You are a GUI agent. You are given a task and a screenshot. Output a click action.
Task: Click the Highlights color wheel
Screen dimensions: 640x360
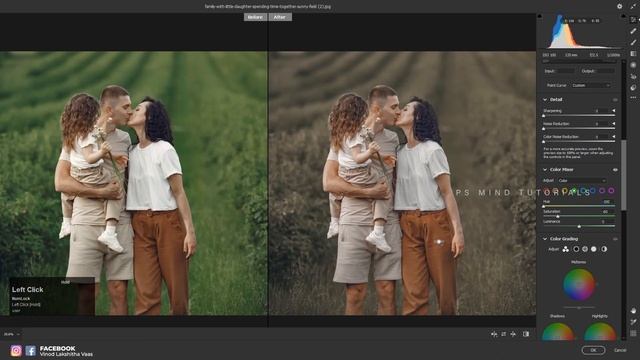600,331
